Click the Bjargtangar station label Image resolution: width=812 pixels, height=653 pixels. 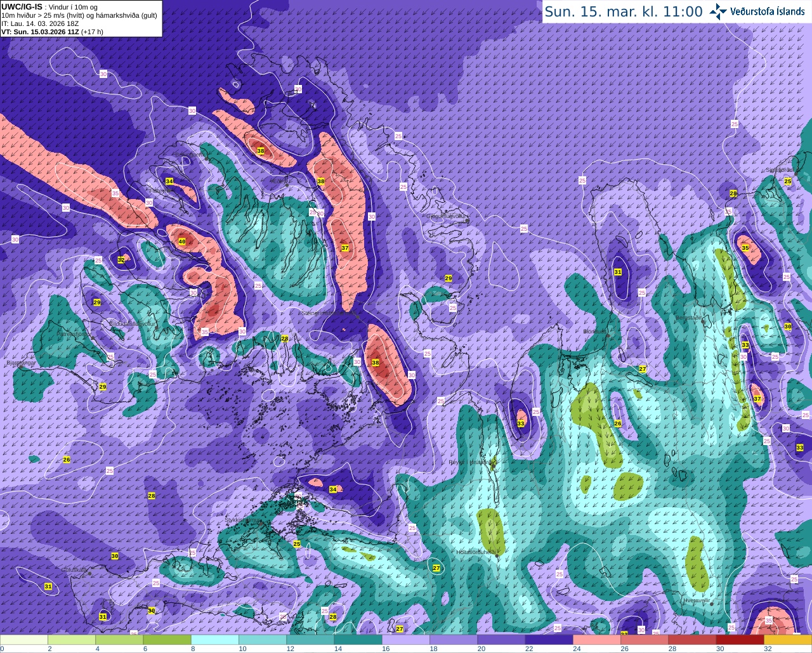(x=21, y=363)
